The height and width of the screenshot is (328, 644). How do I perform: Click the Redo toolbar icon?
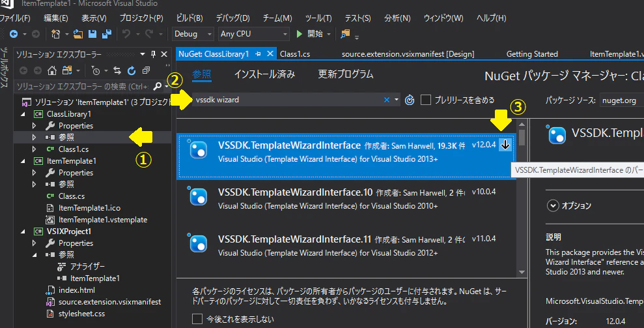(149, 34)
